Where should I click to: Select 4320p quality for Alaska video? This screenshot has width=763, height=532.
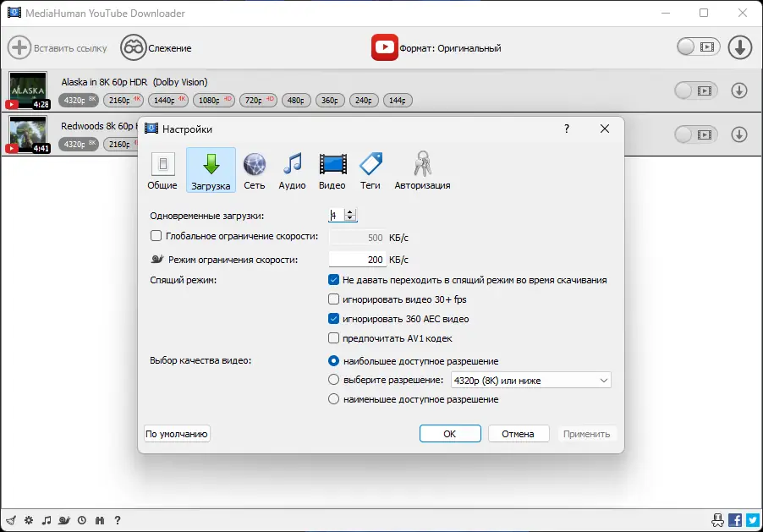click(79, 101)
